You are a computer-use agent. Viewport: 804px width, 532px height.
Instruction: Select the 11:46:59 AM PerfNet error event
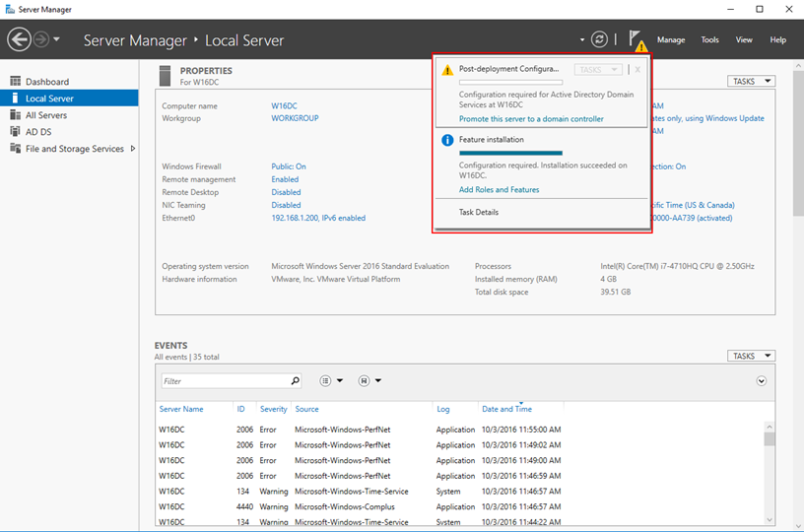click(x=360, y=476)
